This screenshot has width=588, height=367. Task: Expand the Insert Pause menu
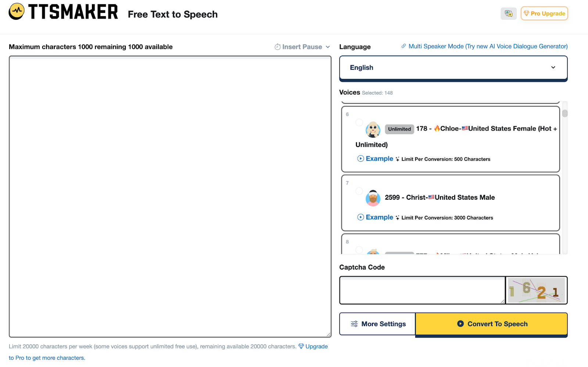click(x=328, y=47)
